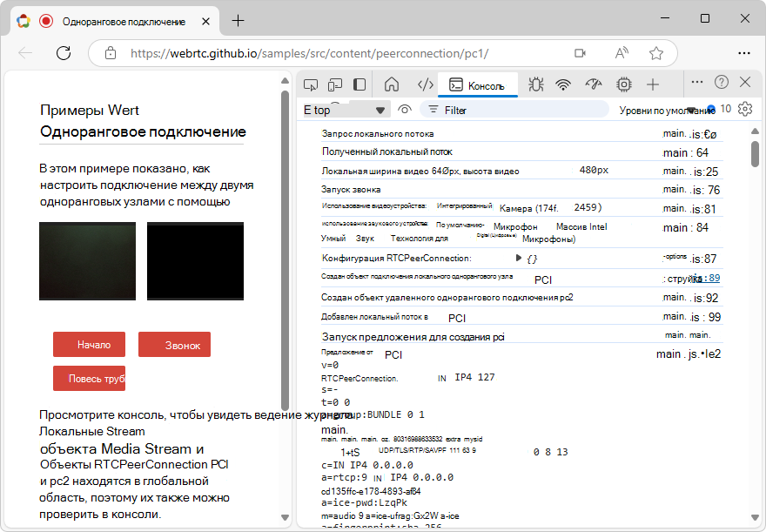Click the console Filter input field

(514, 110)
